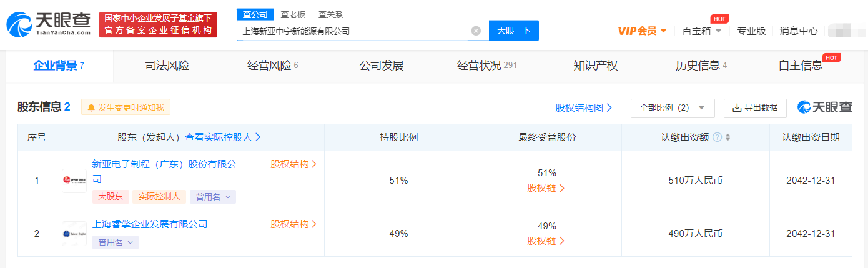Click the 2042-12-31 date in row 2
Image resolution: width=868 pixels, height=268 pixels.
tap(811, 233)
